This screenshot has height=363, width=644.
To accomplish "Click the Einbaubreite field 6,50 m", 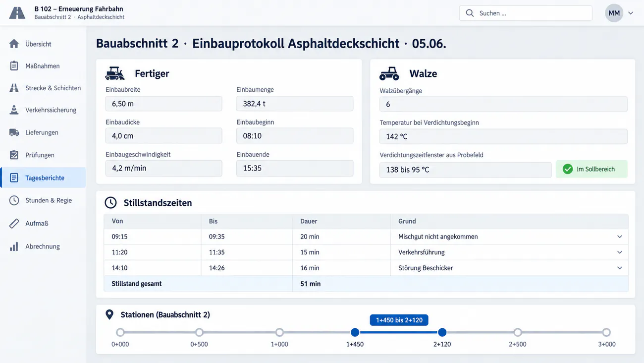I will (x=163, y=104).
